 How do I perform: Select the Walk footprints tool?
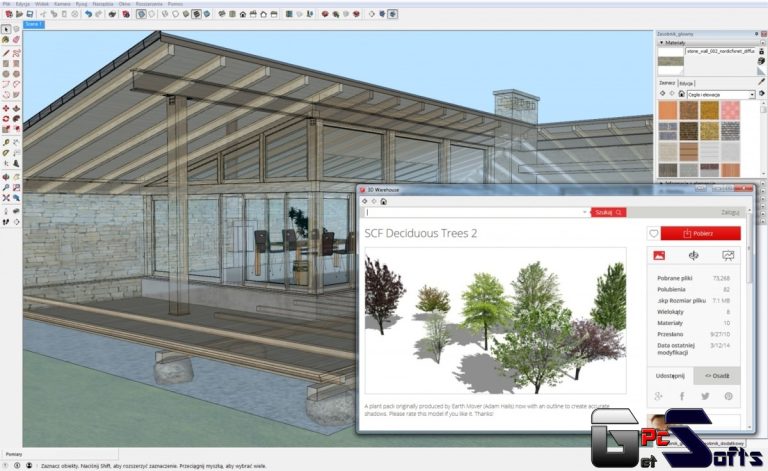tap(6, 222)
